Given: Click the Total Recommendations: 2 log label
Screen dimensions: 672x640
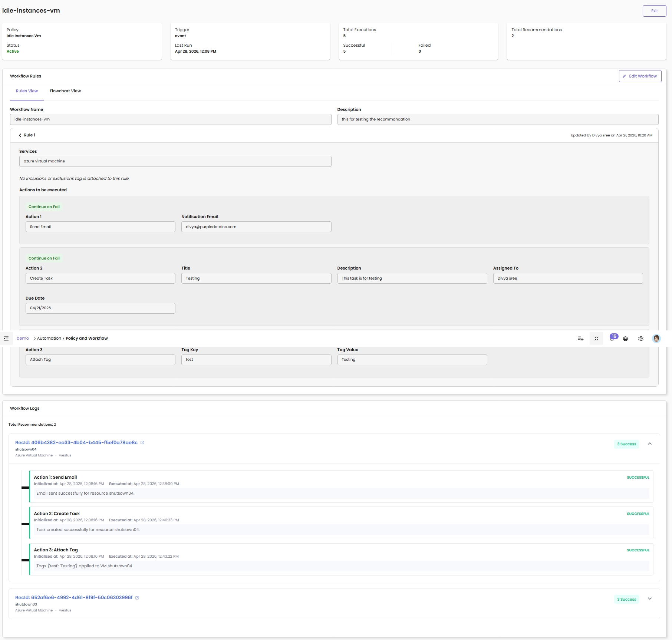Looking at the screenshot, I should point(32,425).
